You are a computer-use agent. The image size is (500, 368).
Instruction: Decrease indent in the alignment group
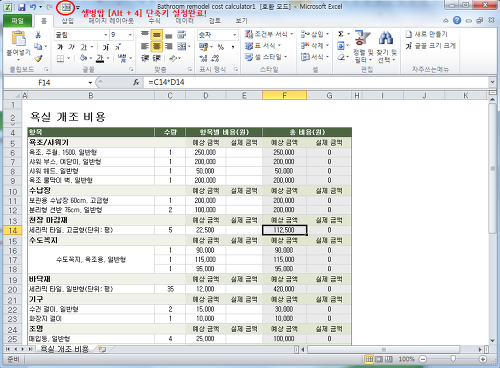click(144, 58)
